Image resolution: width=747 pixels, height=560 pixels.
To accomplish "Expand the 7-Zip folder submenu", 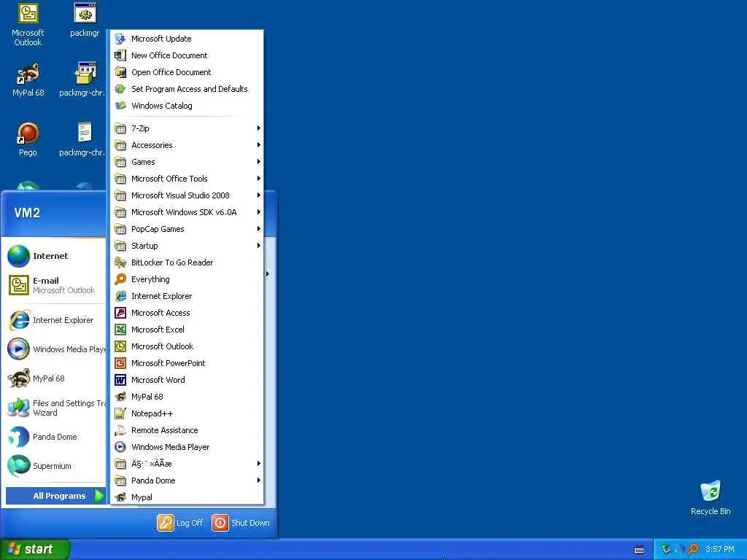I will [187, 128].
